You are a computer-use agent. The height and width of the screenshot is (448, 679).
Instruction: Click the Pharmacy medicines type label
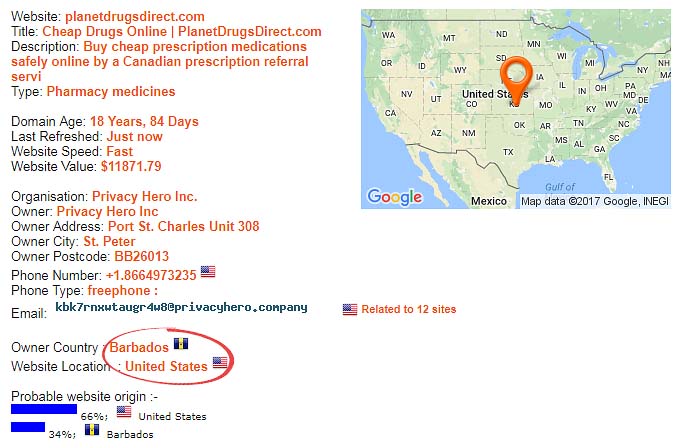[111, 92]
